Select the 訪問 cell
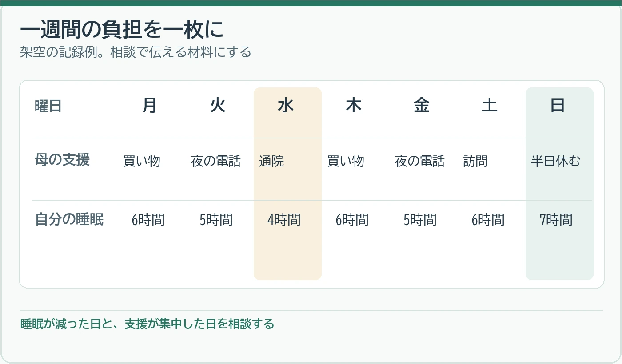Image resolution: width=622 pixels, height=364 pixels. click(475, 161)
